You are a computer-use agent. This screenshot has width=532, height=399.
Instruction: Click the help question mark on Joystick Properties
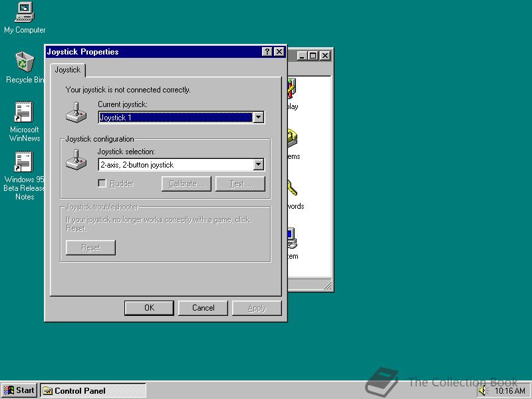click(x=267, y=52)
